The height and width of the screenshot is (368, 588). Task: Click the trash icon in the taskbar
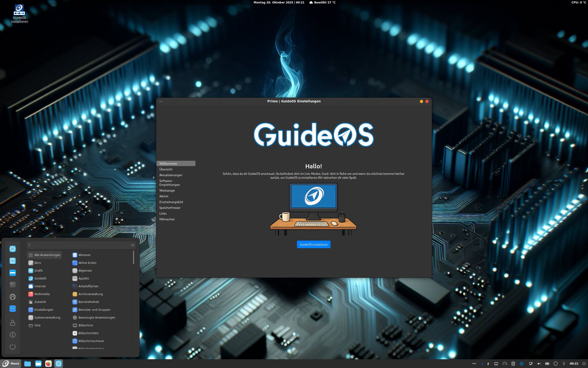(x=513, y=364)
